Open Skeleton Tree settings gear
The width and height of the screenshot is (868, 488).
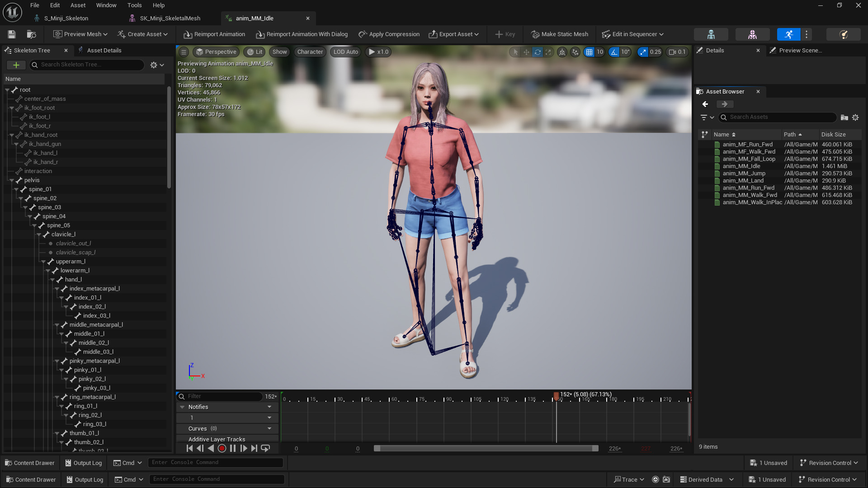point(157,65)
